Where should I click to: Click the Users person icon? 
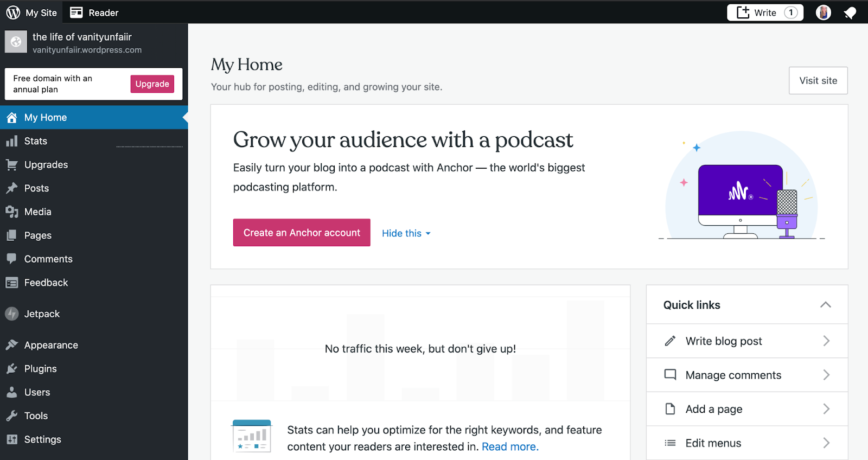pos(12,392)
